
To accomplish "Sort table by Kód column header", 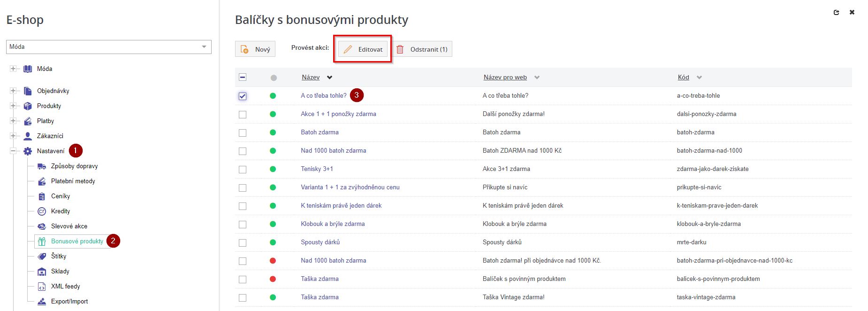I will (683, 78).
